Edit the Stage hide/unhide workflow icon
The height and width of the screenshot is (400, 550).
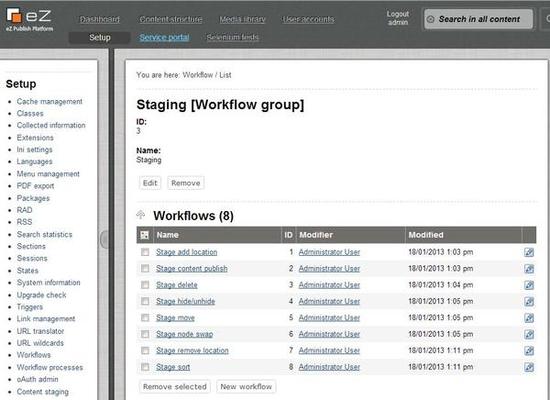(x=529, y=301)
